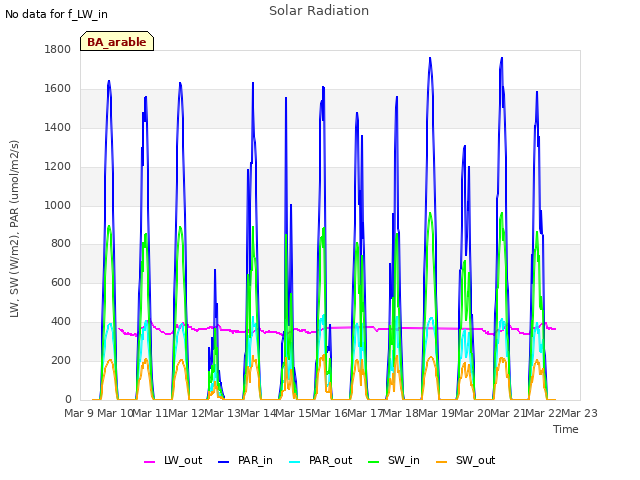Click the PAR_out legend label
Screen dimensions: 640x480
[x=330, y=460]
